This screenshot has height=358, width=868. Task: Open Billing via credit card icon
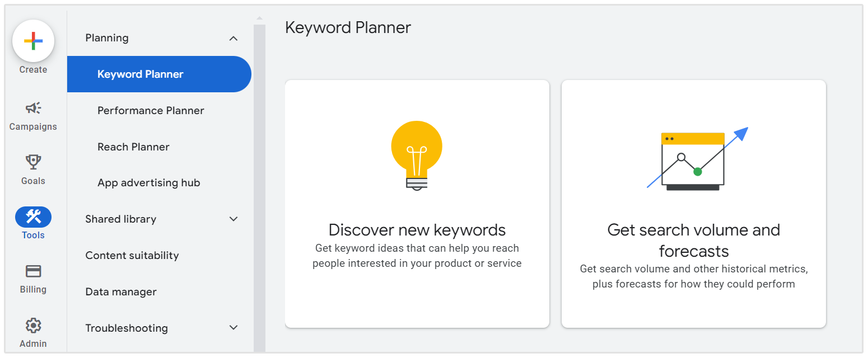pyautogui.click(x=33, y=271)
